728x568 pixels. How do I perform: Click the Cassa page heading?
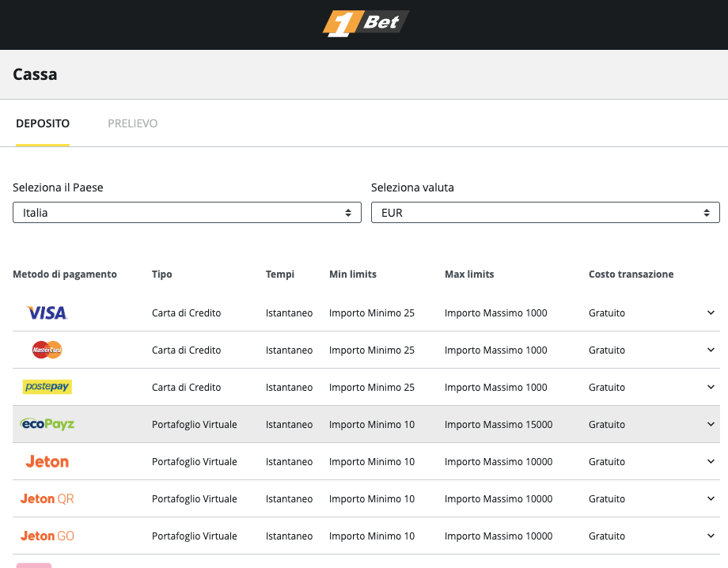tap(35, 74)
